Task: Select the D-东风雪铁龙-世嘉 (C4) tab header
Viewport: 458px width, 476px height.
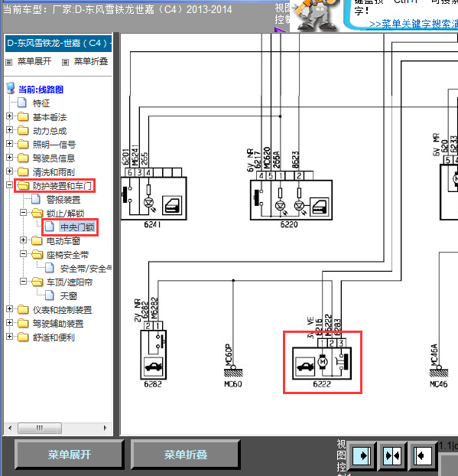Action: pos(59,43)
